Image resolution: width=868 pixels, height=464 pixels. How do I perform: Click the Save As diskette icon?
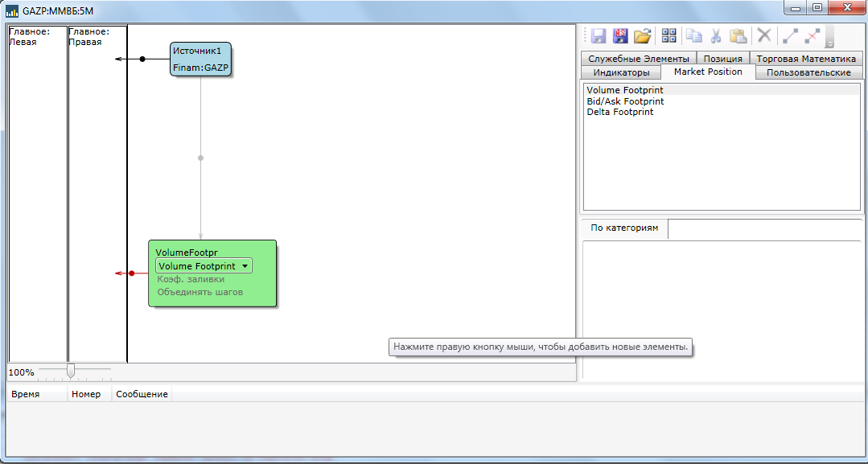(620, 36)
